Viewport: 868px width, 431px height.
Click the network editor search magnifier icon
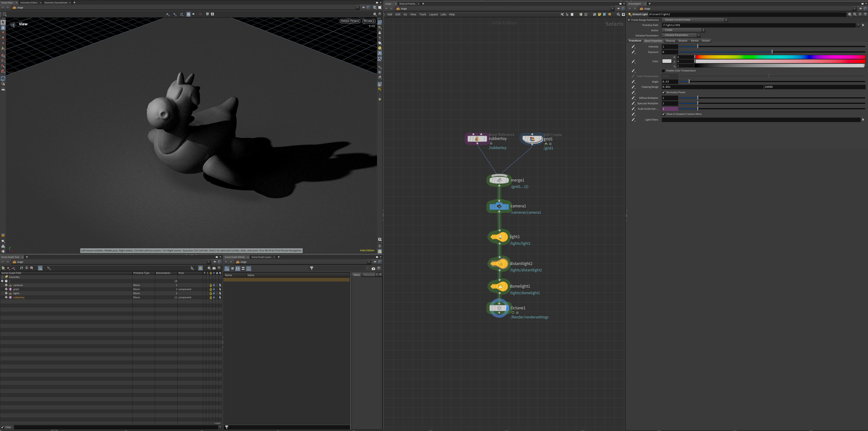click(618, 14)
